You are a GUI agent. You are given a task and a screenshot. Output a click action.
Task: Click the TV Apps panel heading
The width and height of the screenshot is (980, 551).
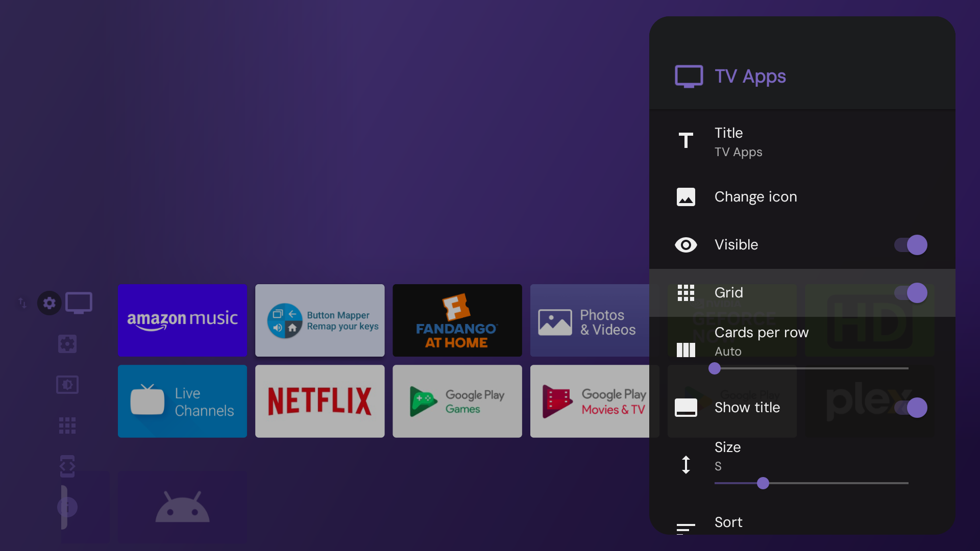pos(750,77)
